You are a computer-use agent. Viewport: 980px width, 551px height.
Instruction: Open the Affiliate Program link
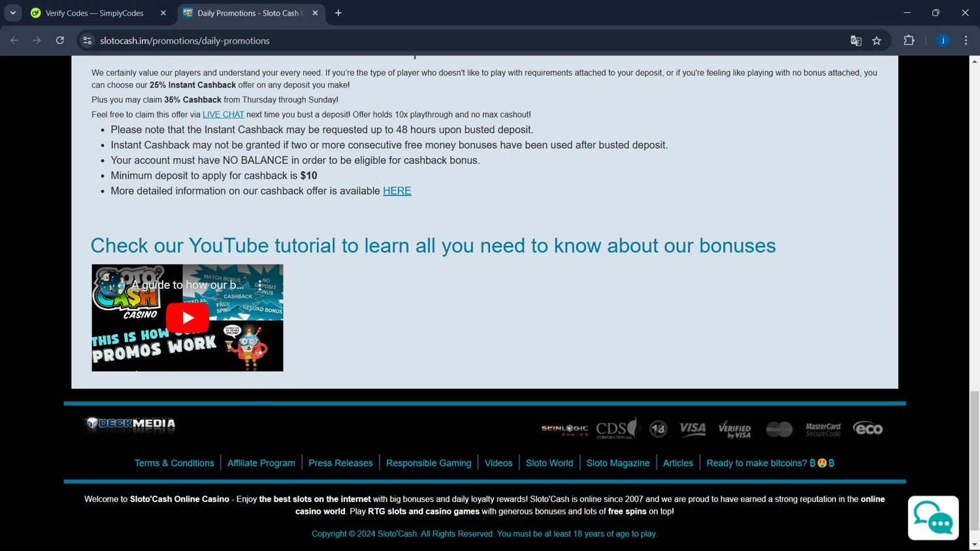tap(261, 463)
